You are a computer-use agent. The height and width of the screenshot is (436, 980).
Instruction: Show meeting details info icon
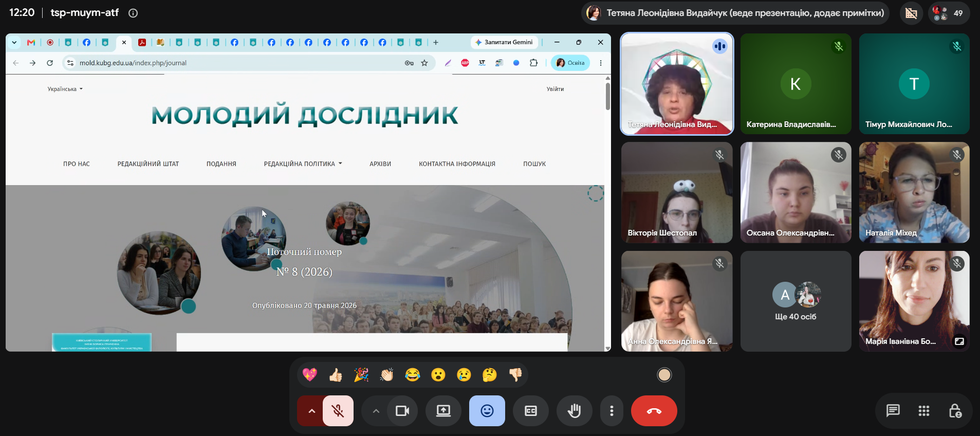pyautogui.click(x=133, y=13)
